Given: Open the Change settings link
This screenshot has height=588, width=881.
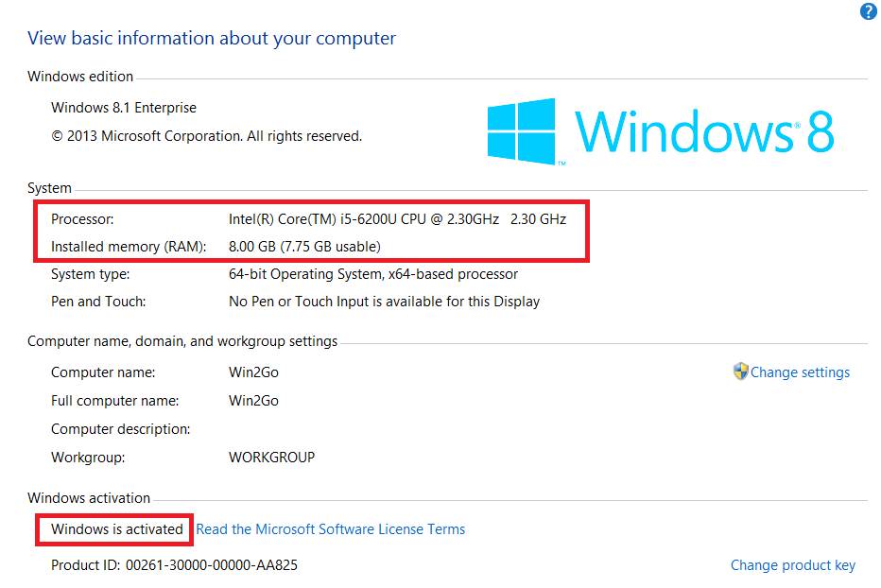Looking at the screenshot, I should (800, 372).
